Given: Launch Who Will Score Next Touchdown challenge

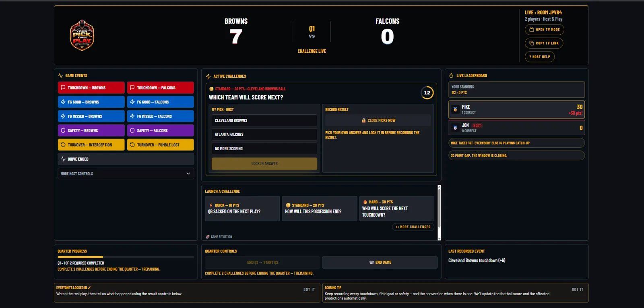Looking at the screenshot, I should point(397,209).
